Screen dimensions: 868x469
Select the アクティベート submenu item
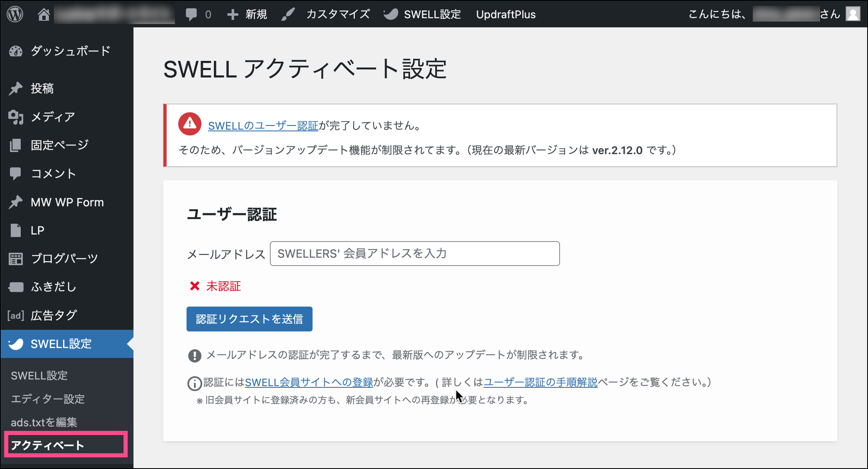click(x=48, y=445)
